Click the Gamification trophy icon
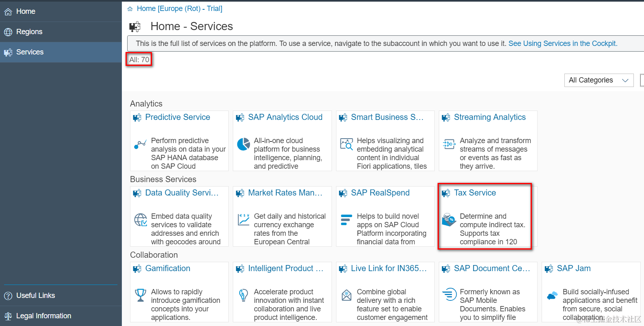Screen dimensions: 644x326 pos(141,295)
